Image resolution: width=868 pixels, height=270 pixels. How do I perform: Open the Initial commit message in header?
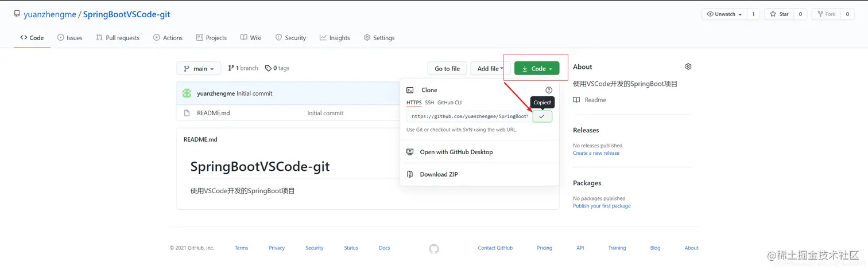(x=254, y=93)
